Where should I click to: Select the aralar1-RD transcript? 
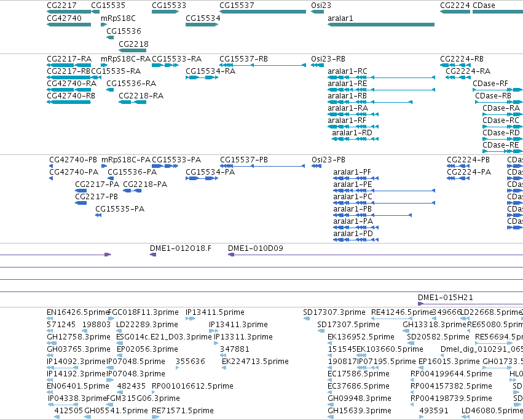(355, 139)
